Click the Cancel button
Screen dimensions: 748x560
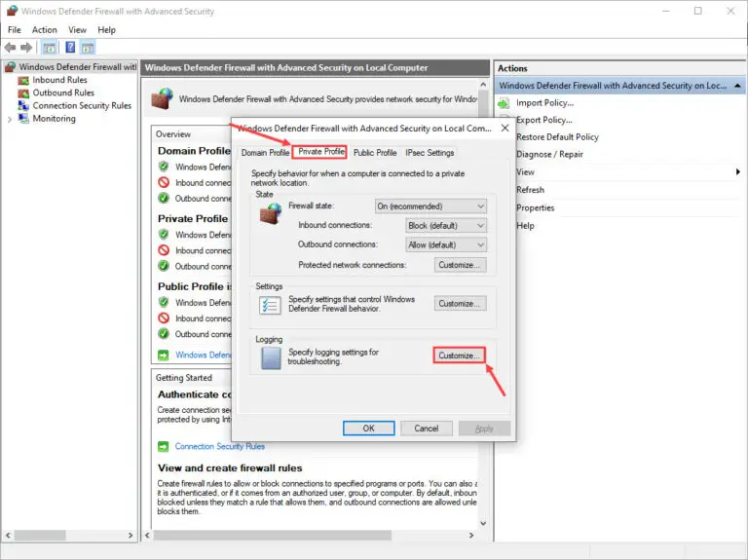(x=427, y=429)
